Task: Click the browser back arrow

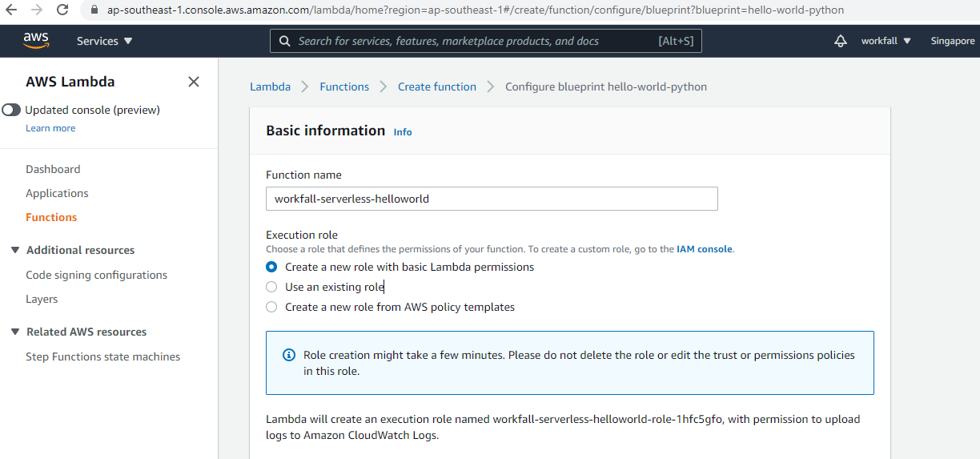Action: click(11, 10)
